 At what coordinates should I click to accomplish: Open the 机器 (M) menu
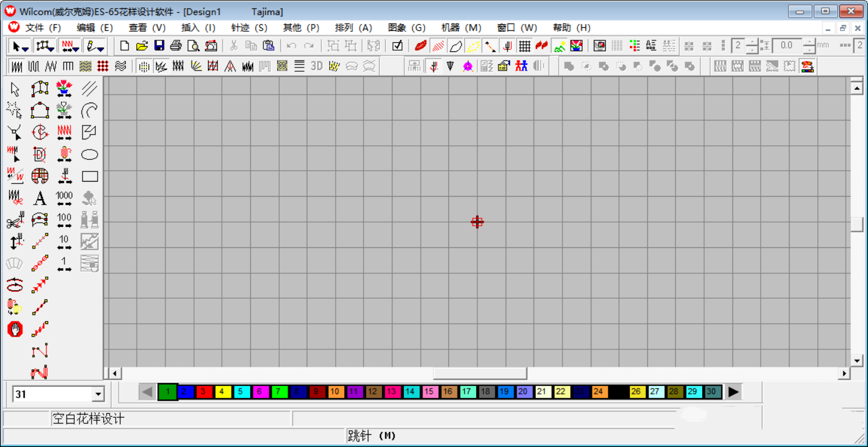(x=461, y=28)
